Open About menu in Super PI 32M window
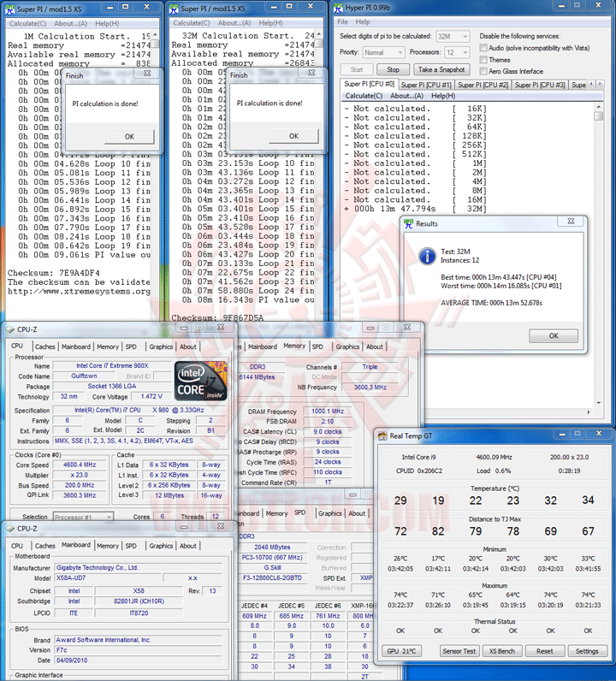The width and height of the screenshot is (616, 681). tap(234, 22)
